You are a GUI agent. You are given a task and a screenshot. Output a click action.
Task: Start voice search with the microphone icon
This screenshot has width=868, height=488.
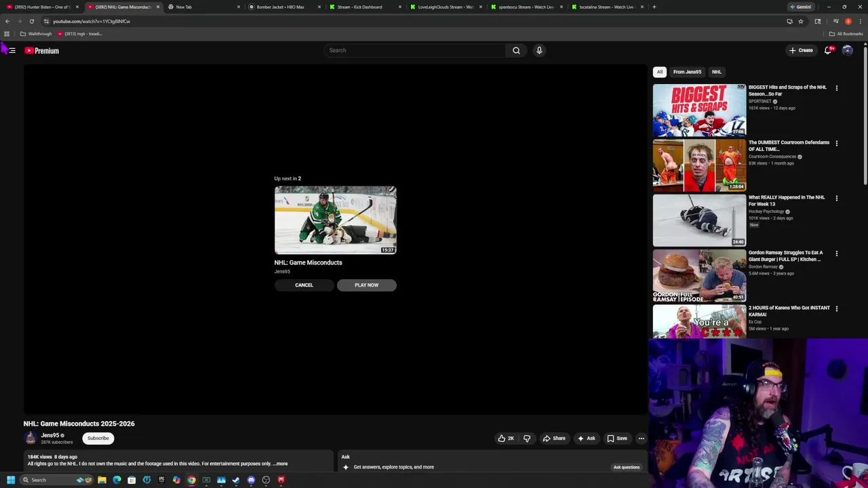[x=539, y=50]
